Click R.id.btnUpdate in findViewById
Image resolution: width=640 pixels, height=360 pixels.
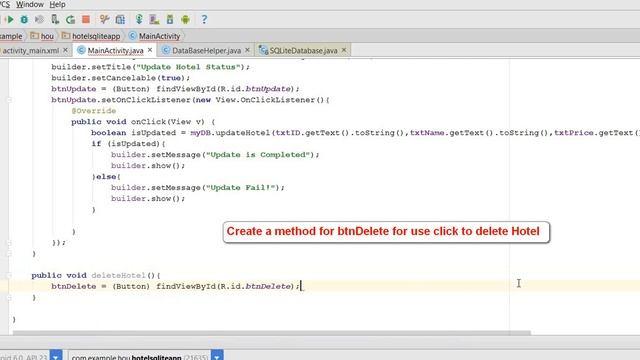(256, 89)
